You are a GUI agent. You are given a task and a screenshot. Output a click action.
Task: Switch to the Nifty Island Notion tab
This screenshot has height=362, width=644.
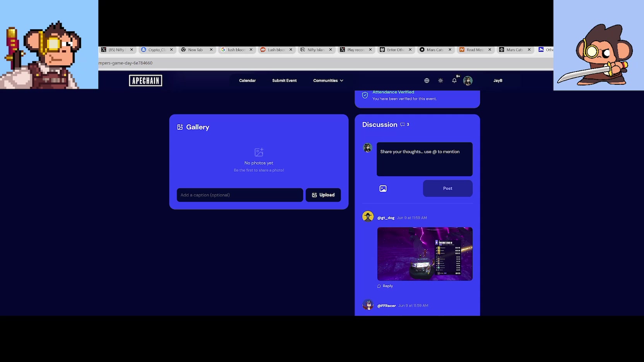pyautogui.click(x=316, y=50)
